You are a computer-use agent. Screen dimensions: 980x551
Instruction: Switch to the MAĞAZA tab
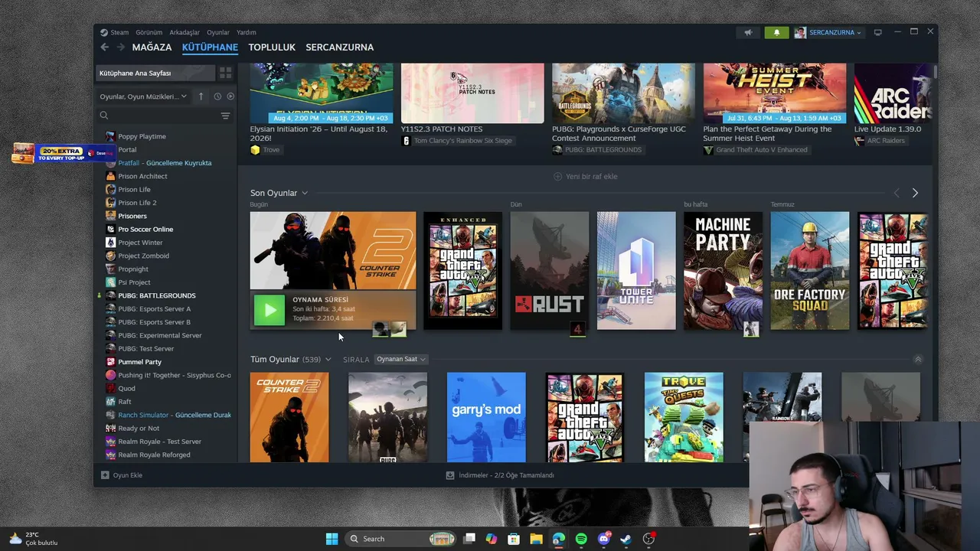pyautogui.click(x=152, y=47)
